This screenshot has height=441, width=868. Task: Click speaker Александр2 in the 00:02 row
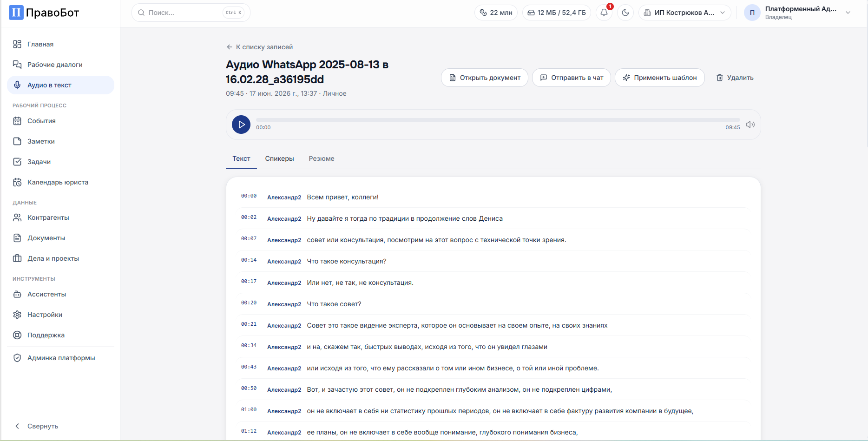click(x=284, y=219)
